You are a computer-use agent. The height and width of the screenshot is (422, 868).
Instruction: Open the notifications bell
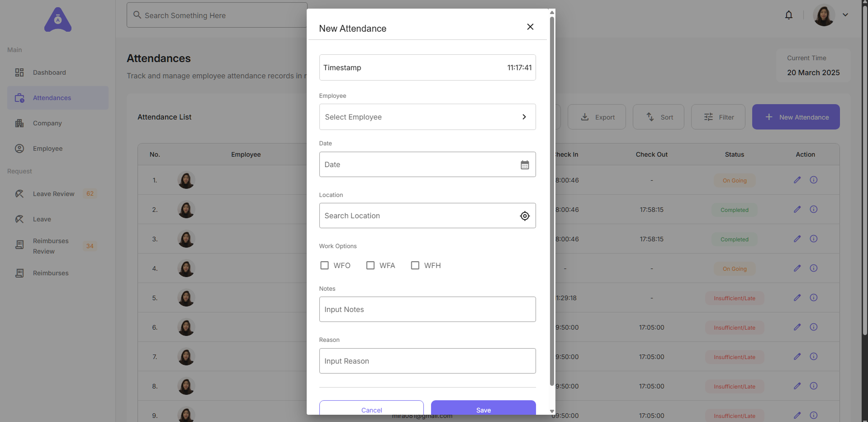coord(789,15)
